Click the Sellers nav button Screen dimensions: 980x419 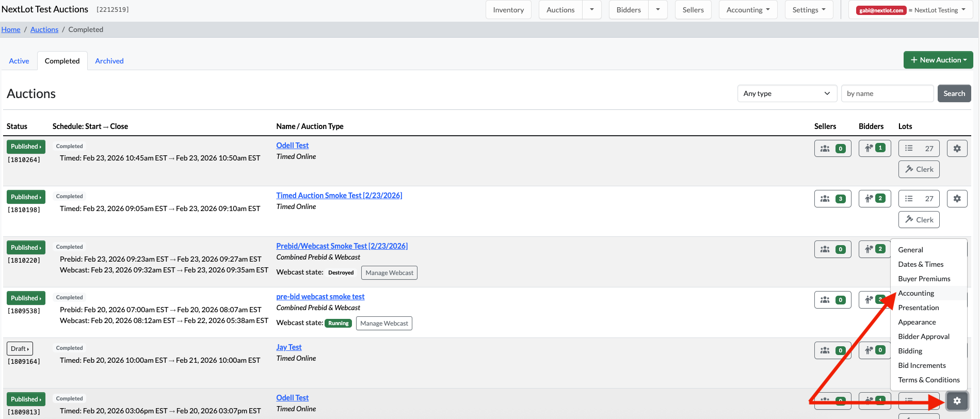(x=693, y=10)
